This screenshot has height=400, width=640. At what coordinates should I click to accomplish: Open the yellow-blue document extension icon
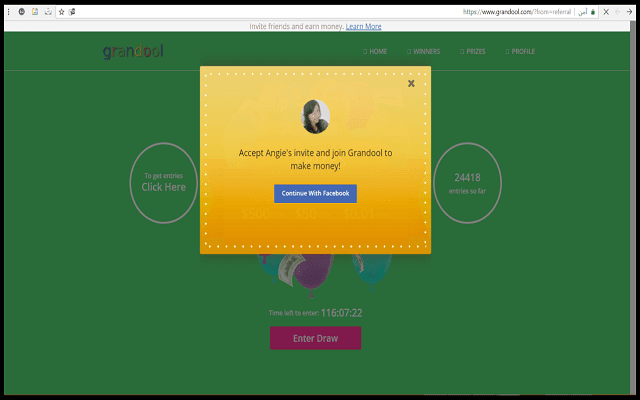[x=35, y=12]
